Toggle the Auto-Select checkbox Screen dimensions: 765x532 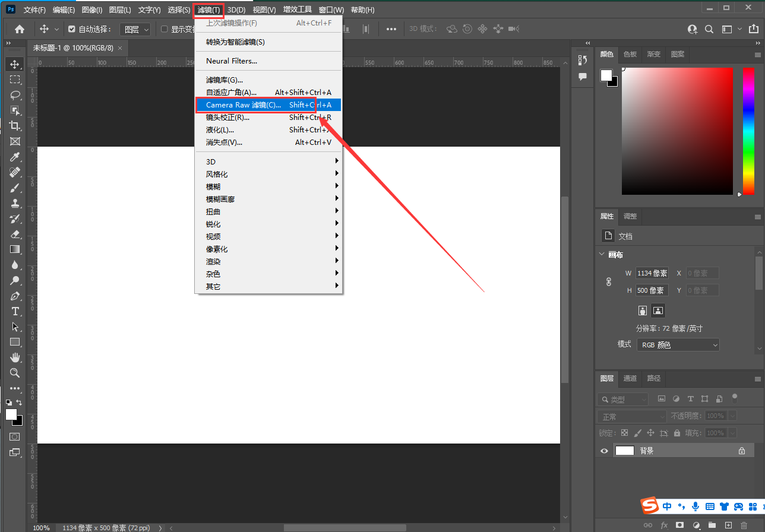click(x=72, y=29)
